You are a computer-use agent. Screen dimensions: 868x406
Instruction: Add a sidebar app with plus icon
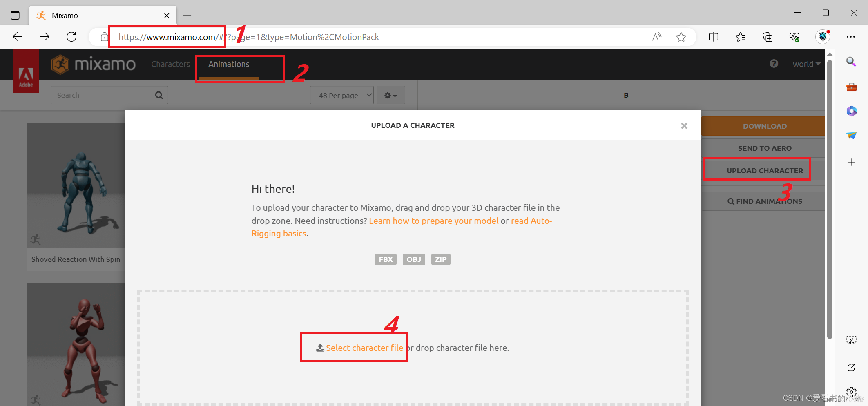click(x=851, y=162)
